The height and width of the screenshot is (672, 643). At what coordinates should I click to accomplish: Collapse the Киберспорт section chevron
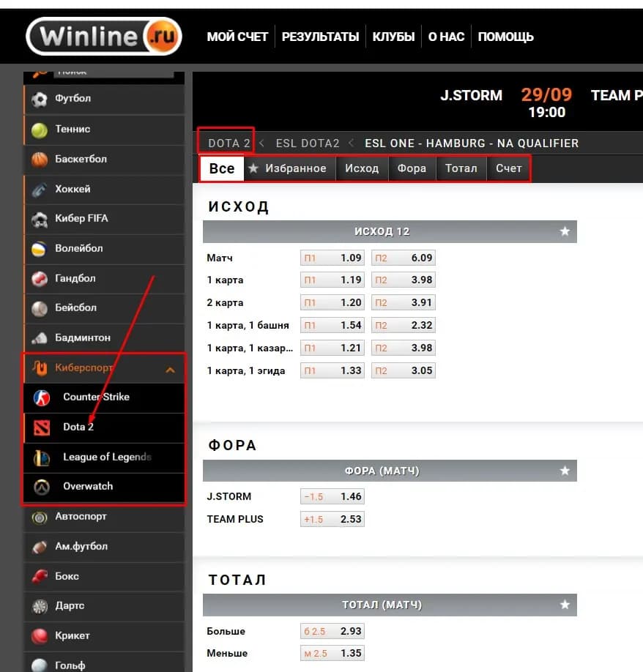click(170, 370)
